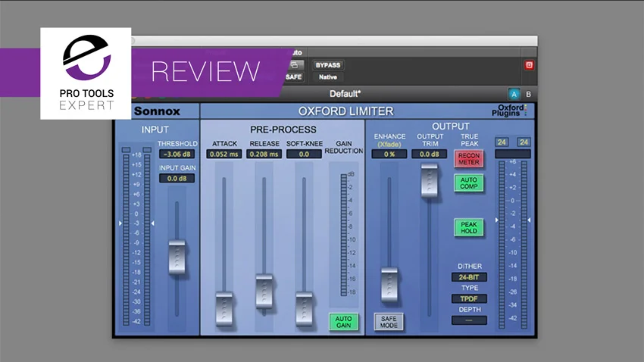Open the dither Depth dropdown
This screenshot has height=362, width=644.
click(469, 320)
